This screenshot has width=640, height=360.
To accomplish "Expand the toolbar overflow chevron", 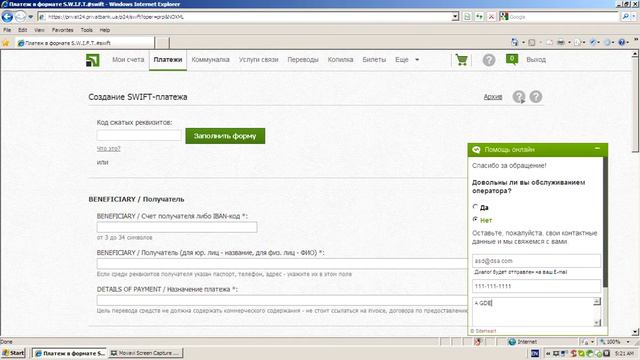I will 636,40.
